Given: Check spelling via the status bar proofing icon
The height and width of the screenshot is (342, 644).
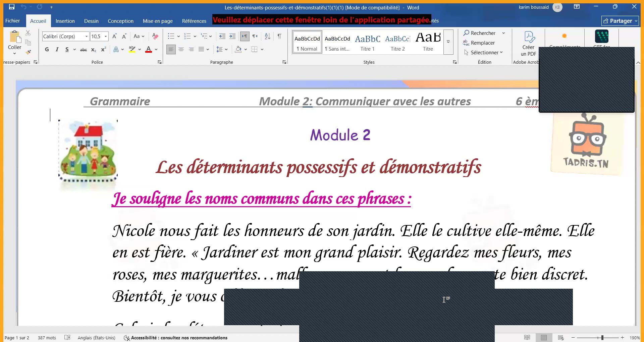Looking at the screenshot, I should coord(67,337).
